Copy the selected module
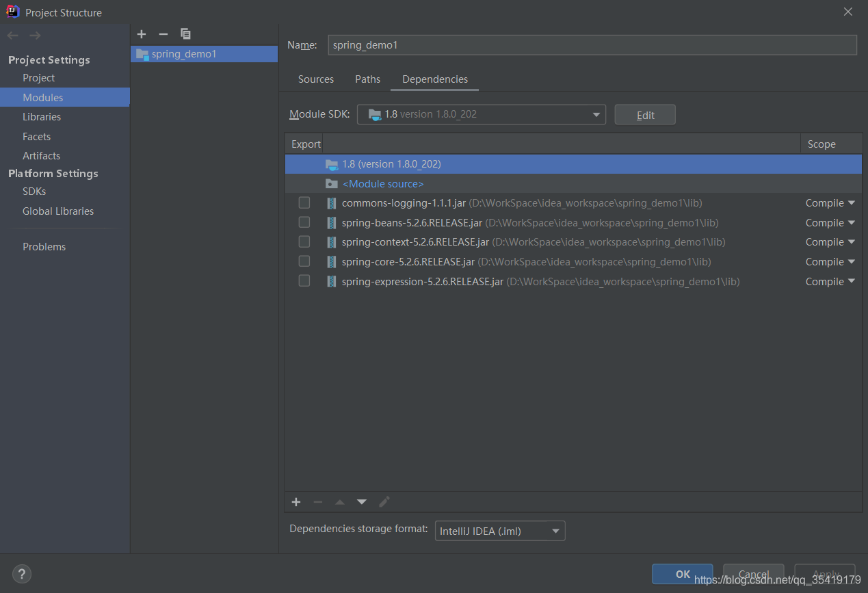 point(185,34)
